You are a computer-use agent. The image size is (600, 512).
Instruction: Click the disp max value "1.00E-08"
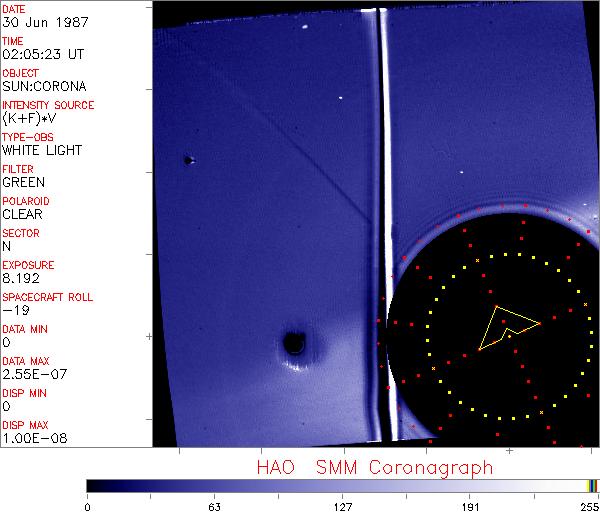pos(29,438)
